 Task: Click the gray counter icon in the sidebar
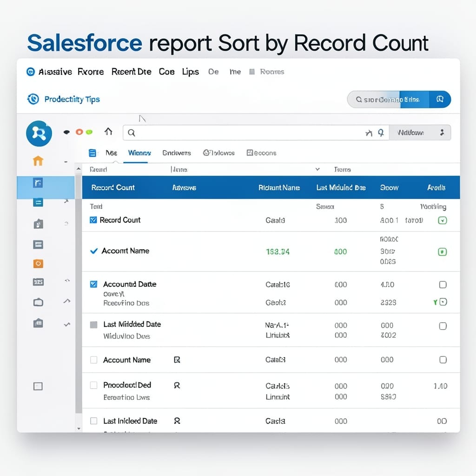[38, 282]
